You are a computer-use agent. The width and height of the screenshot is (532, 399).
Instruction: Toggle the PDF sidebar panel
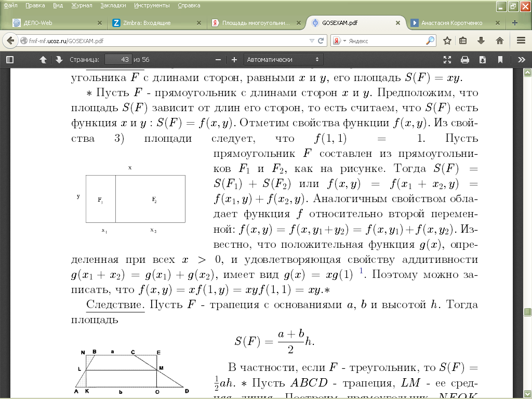point(10,60)
